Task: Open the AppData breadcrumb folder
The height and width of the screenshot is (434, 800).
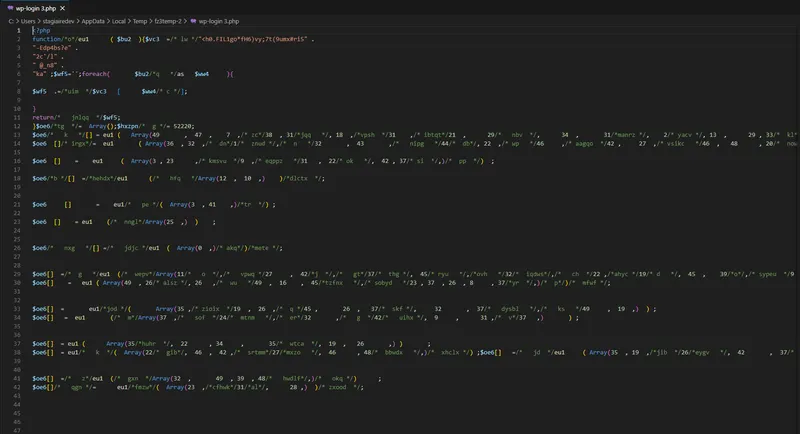Action: pyautogui.click(x=93, y=21)
